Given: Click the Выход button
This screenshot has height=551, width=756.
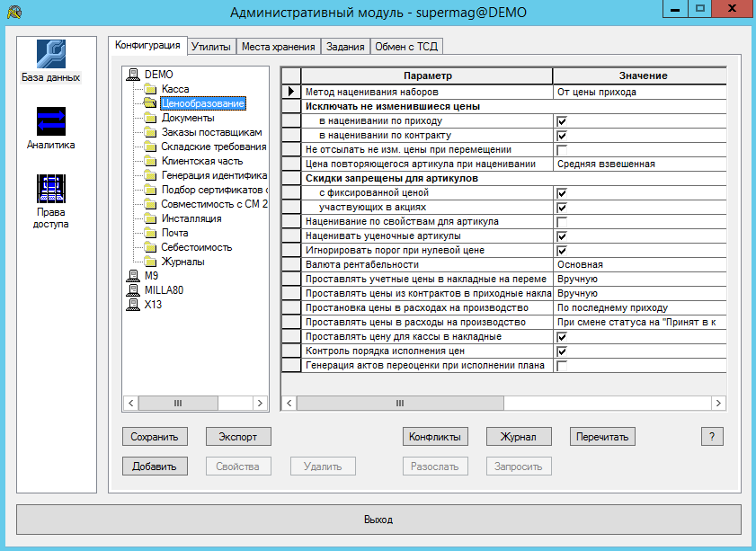Looking at the screenshot, I should pos(378,520).
